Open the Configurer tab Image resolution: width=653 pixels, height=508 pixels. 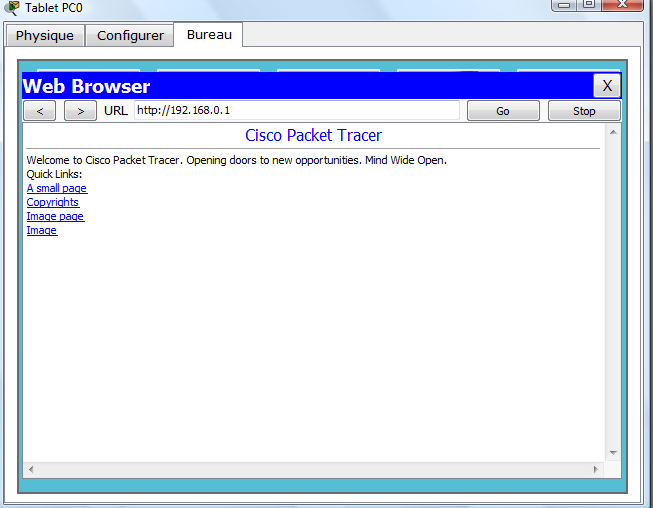(130, 35)
